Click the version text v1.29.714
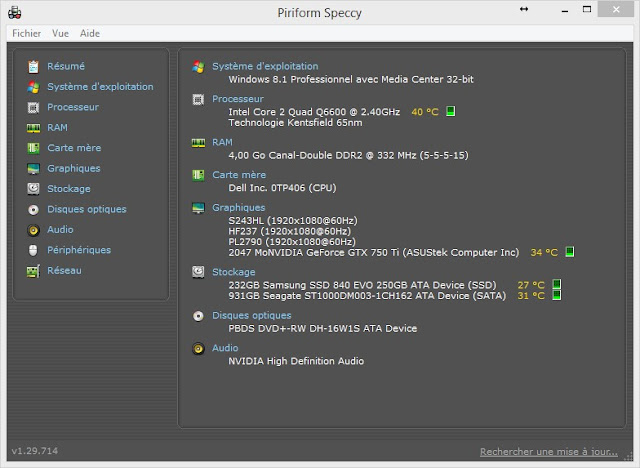 (35, 451)
